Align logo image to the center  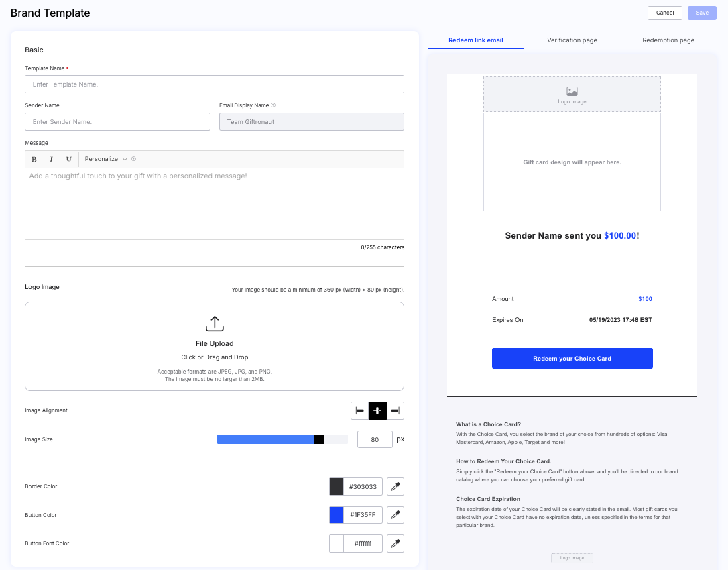click(377, 410)
